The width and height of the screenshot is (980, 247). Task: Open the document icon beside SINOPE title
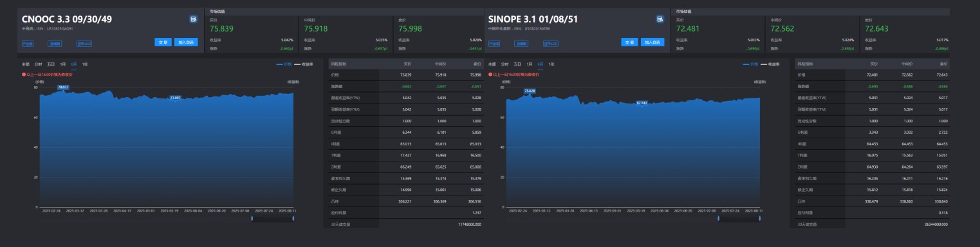(660, 19)
